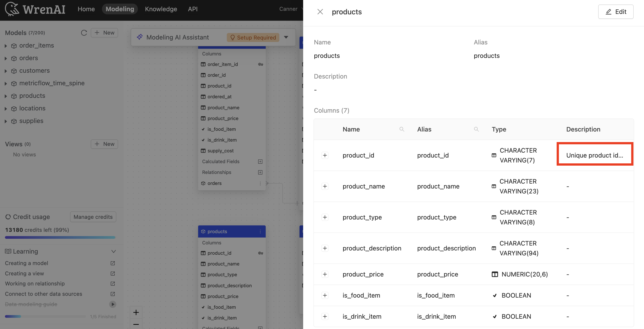Switch to the Home tab
Image resolution: width=644 pixels, height=329 pixels.
(86, 9)
